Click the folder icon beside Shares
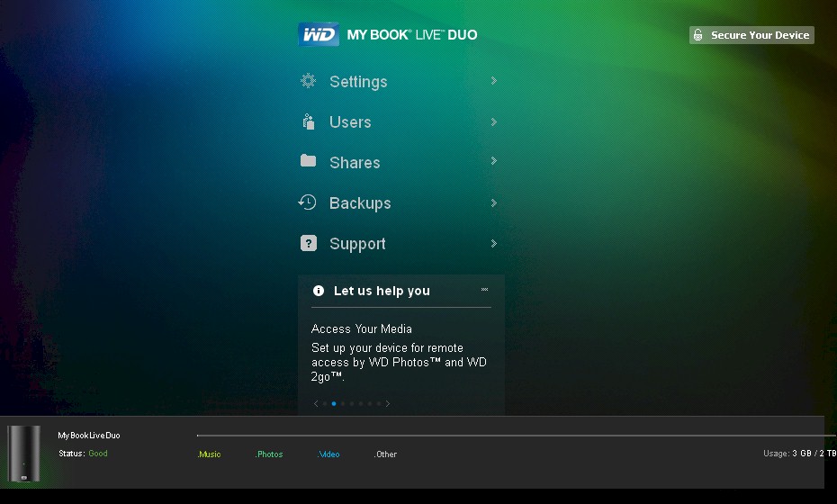Screen dimensions: 837x504 click(x=308, y=161)
